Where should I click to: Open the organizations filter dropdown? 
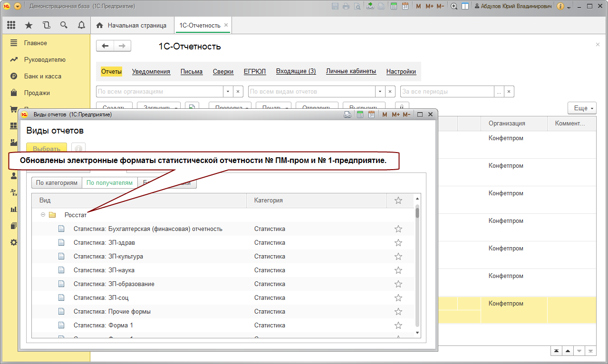(x=228, y=91)
